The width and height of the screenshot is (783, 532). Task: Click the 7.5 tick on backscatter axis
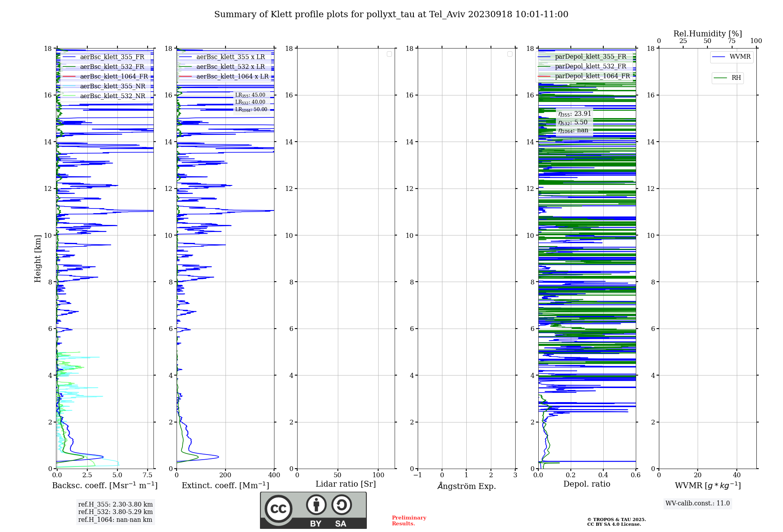[x=147, y=475]
